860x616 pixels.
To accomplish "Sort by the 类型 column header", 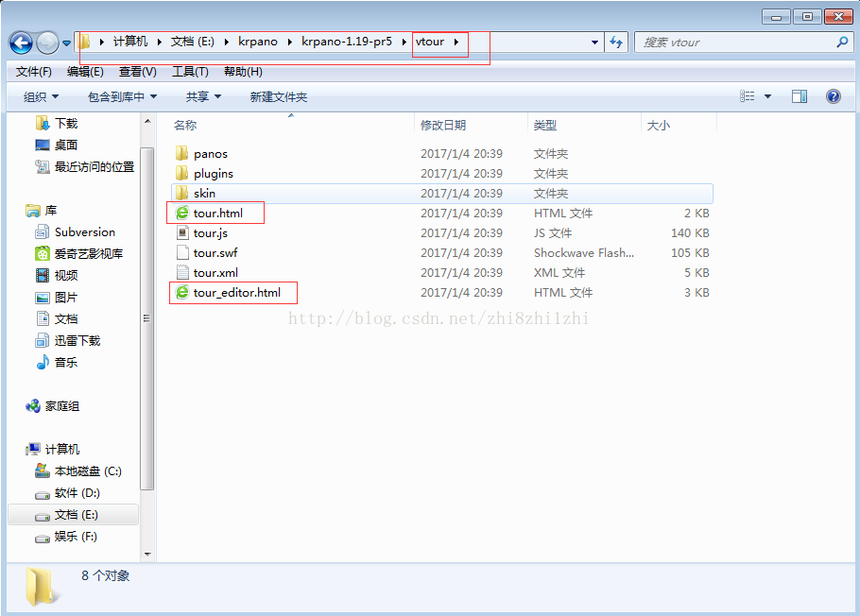I will point(545,125).
